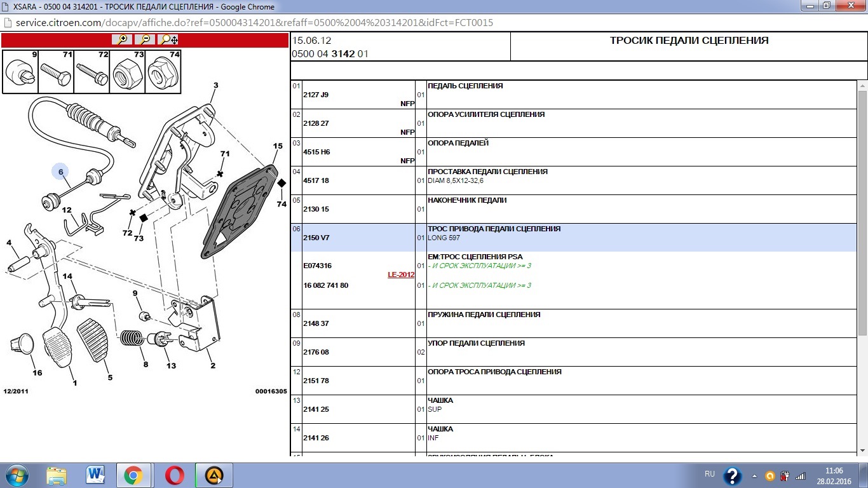Open Microsoft Word from the taskbar
868x488 pixels.
95,475
